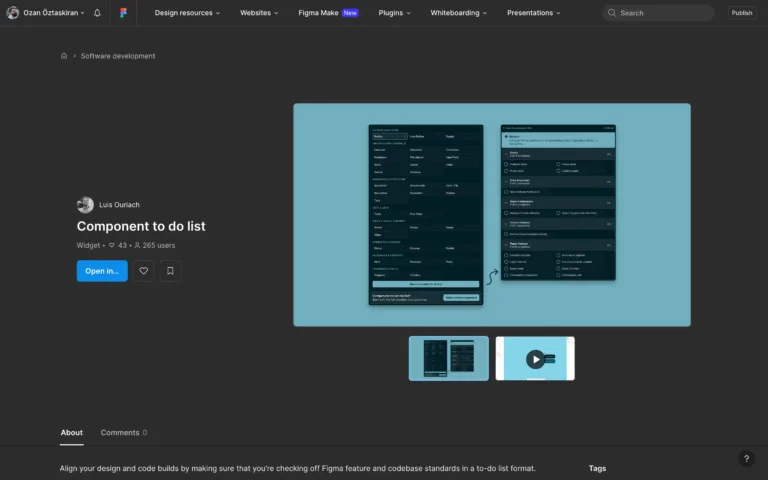
Task: Open the help question mark button
Action: click(x=746, y=459)
